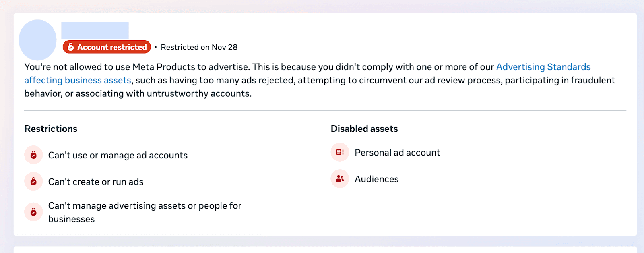Select the Restrictions section heading

pos(51,129)
